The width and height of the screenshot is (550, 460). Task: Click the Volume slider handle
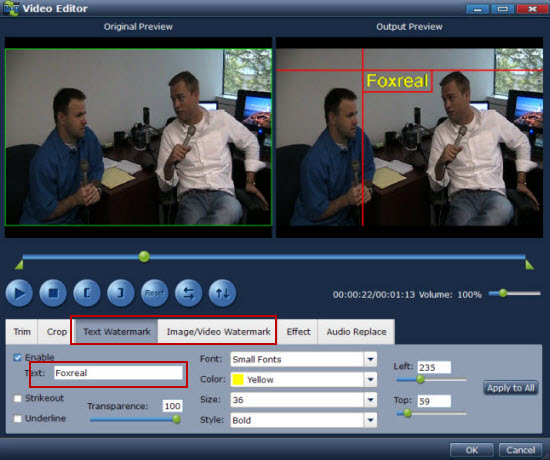(x=503, y=293)
